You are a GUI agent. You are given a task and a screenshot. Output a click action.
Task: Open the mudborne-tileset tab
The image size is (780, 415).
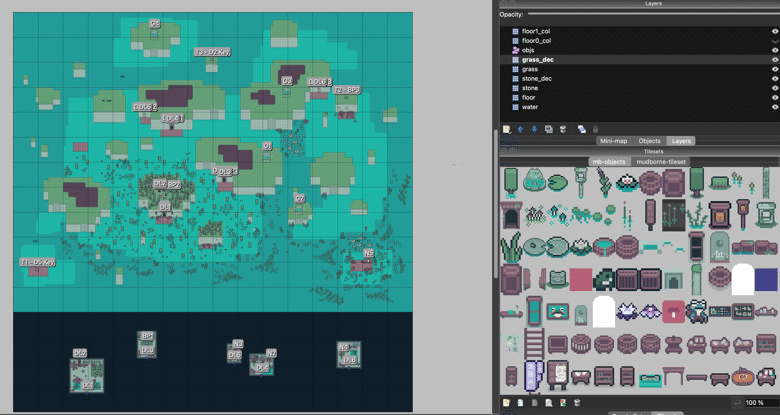[661, 162]
